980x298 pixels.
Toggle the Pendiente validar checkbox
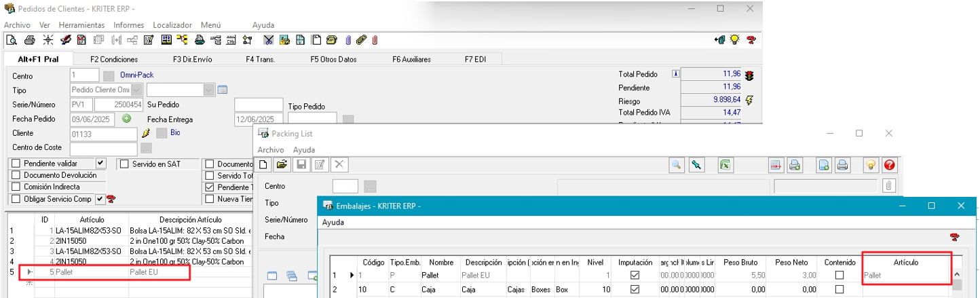pos(16,164)
